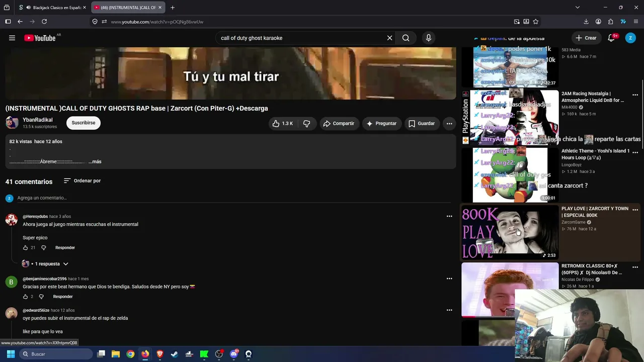Reply to the Heresydubs comment
The height and width of the screenshot is (362, 644).
click(65, 247)
